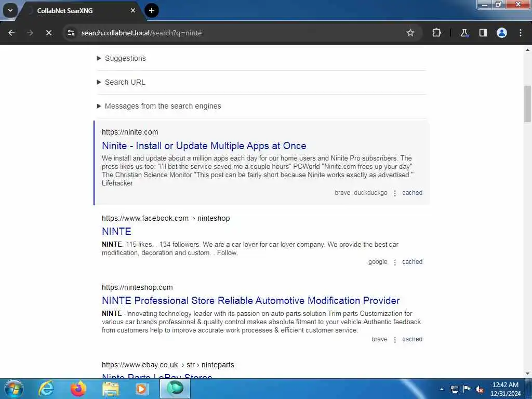Select the active browser taskbar button
The width and height of the screenshot is (532, 399).
tap(175, 389)
